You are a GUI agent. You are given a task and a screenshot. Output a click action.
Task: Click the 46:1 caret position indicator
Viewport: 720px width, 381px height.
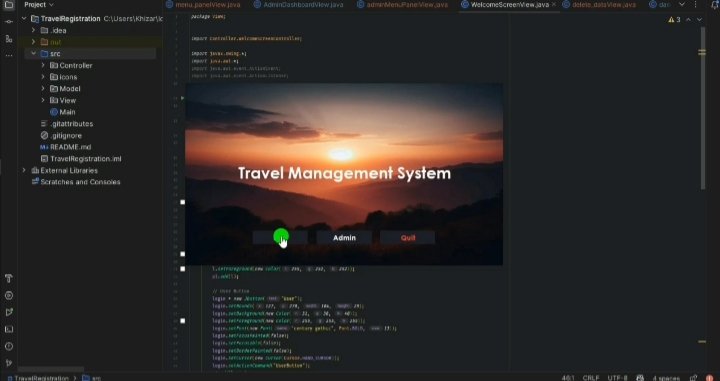(x=568, y=378)
